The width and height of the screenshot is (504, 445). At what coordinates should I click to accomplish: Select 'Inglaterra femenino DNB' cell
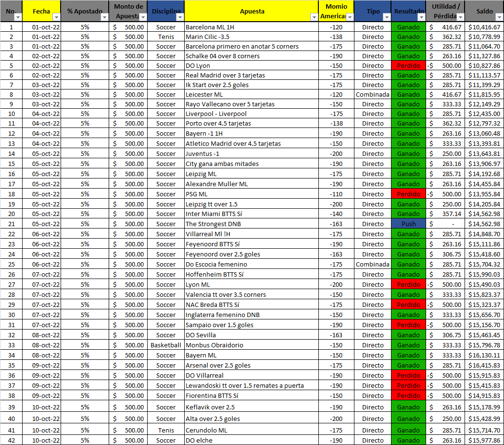(252, 315)
